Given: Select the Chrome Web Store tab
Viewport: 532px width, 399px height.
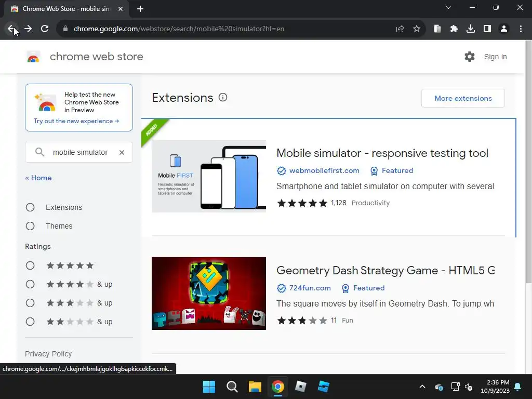Looking at the screenshot, I should (66, 9).
